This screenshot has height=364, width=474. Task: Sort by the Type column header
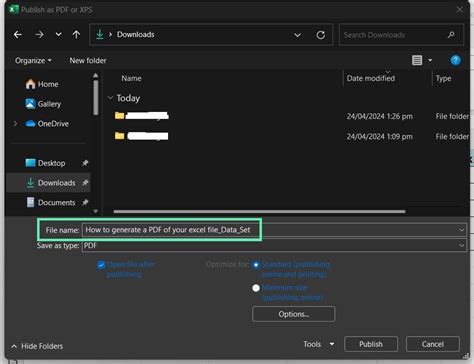pyautogui.click(x=443, y=78)
